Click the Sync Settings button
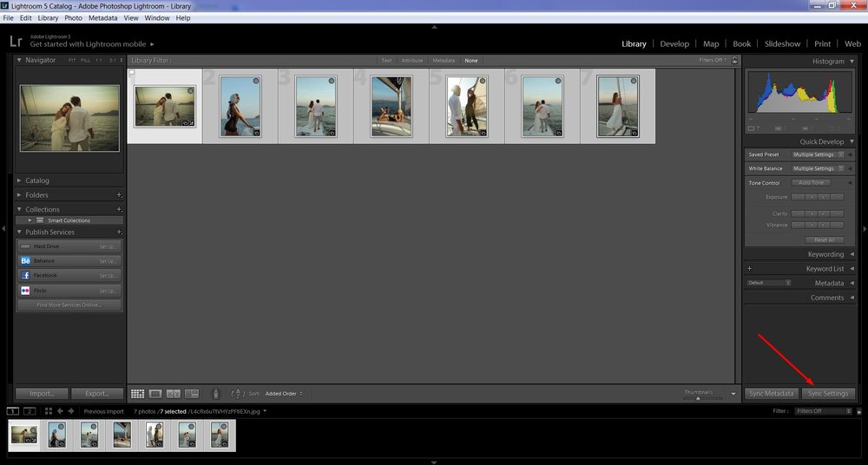Screen dimensions: 868x465 (828, 394)
